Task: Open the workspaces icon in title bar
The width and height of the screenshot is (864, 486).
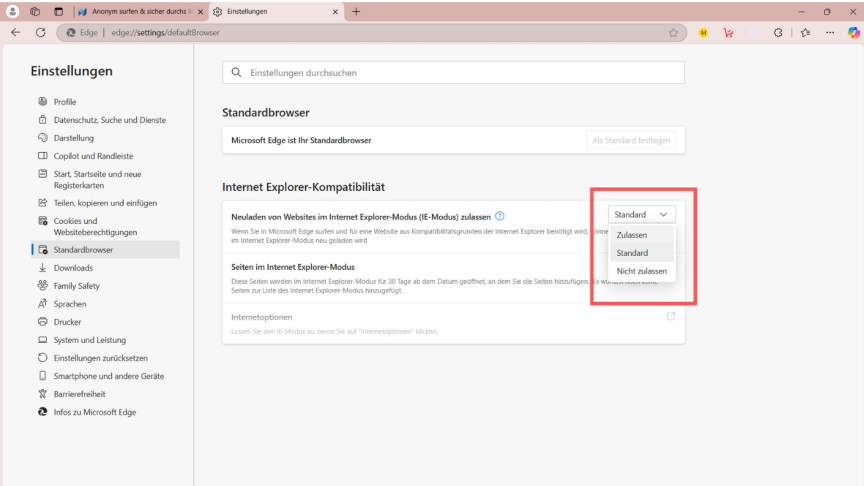Action: (35, 11)
